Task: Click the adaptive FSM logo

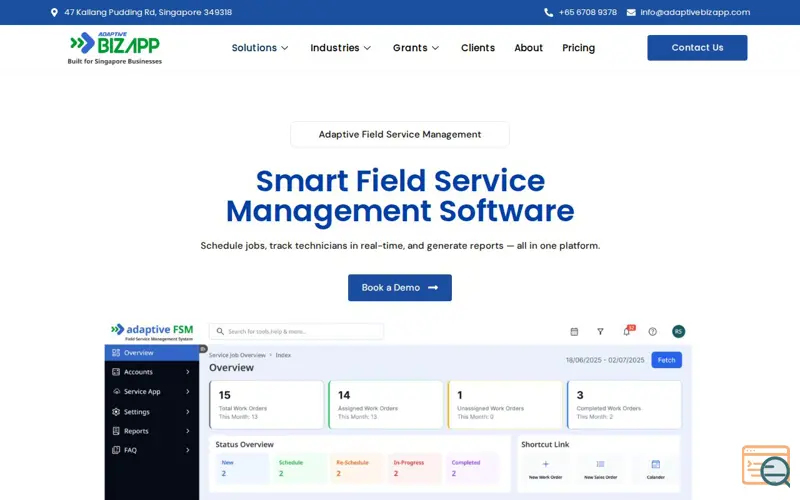Action: [152, 332]
